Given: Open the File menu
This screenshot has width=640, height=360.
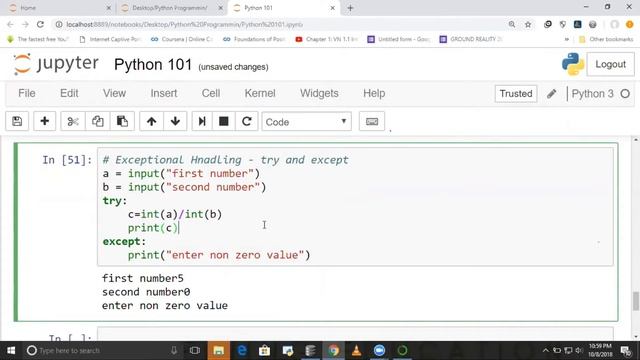Looking at the screenshot, I should 27,93.
